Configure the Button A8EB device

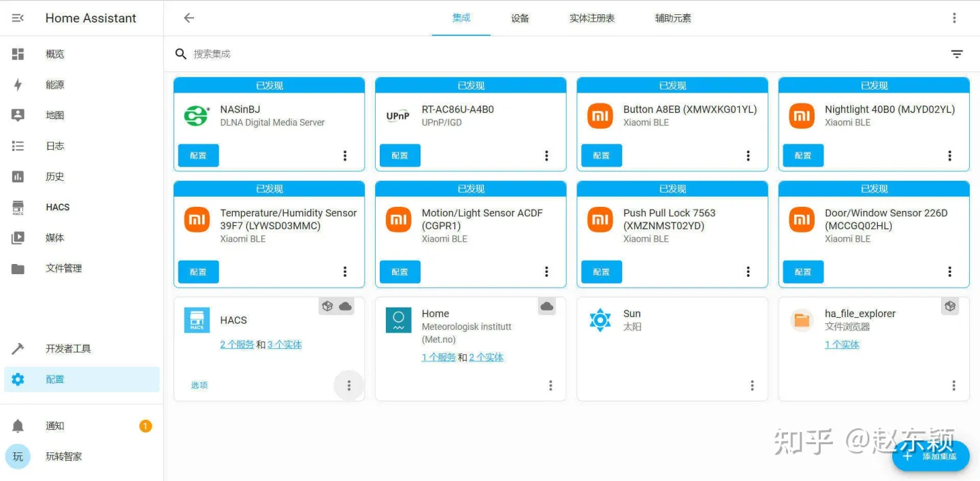(602, 156)
